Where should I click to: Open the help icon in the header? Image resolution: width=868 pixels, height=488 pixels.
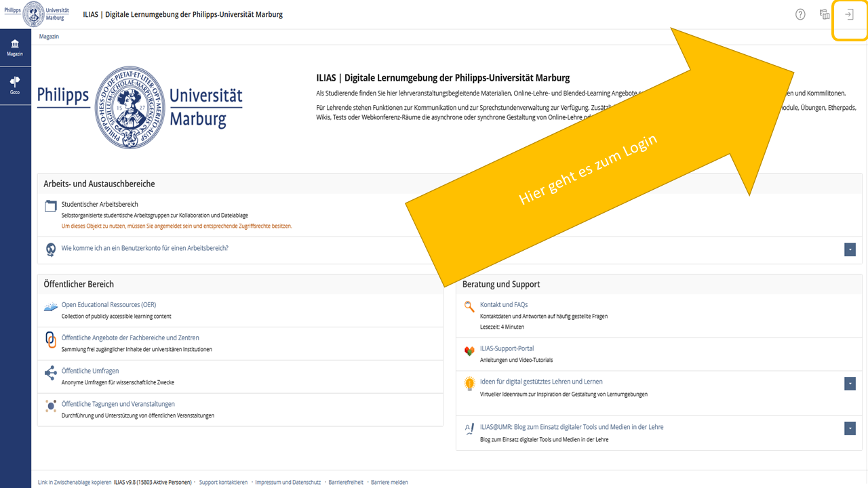[x=800, y=14]
